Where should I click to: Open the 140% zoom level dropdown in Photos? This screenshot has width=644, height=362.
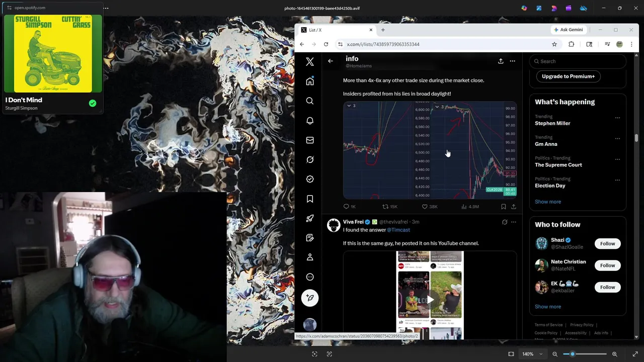pyautogui.click(x=532, y=354)
